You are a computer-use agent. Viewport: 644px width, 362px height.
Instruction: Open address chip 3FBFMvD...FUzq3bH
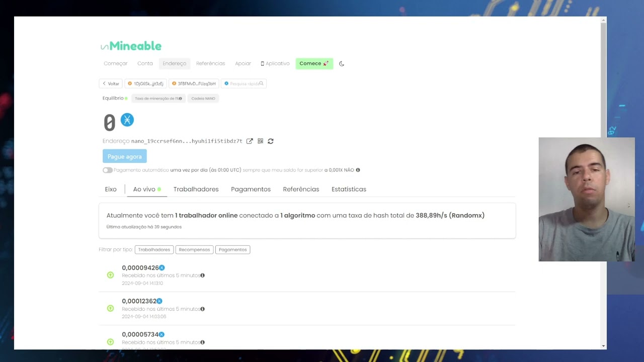pos(194,83)
